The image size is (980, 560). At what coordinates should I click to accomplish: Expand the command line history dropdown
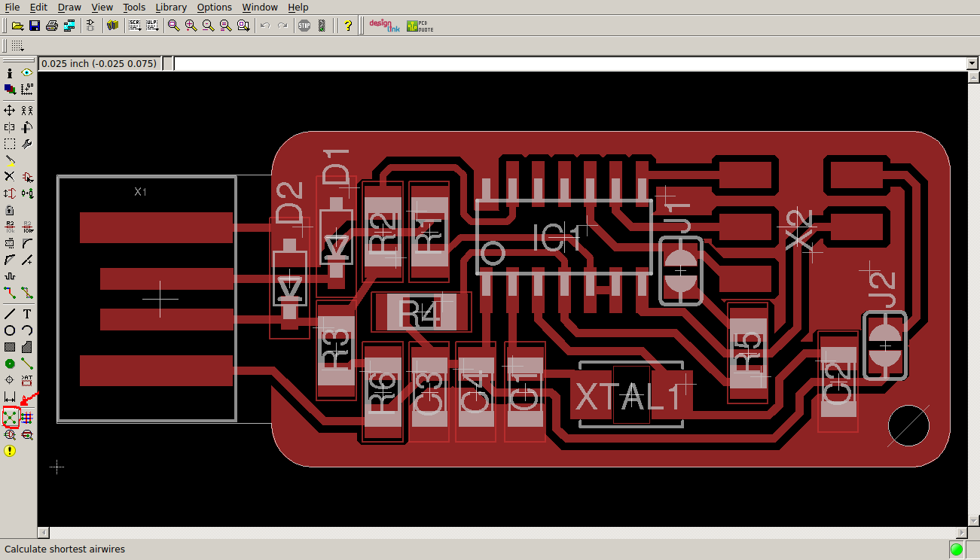coord(972,64)
